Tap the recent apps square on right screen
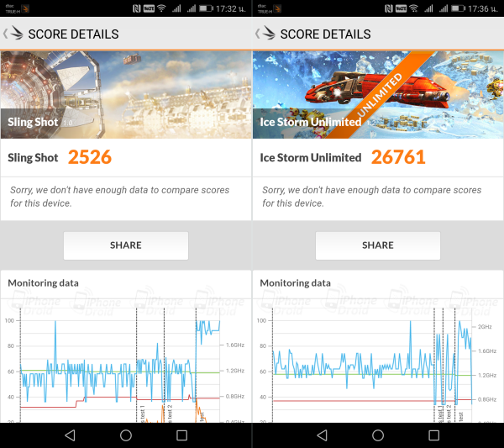Screen dimensions: 504x448 [x=433, y=435]
